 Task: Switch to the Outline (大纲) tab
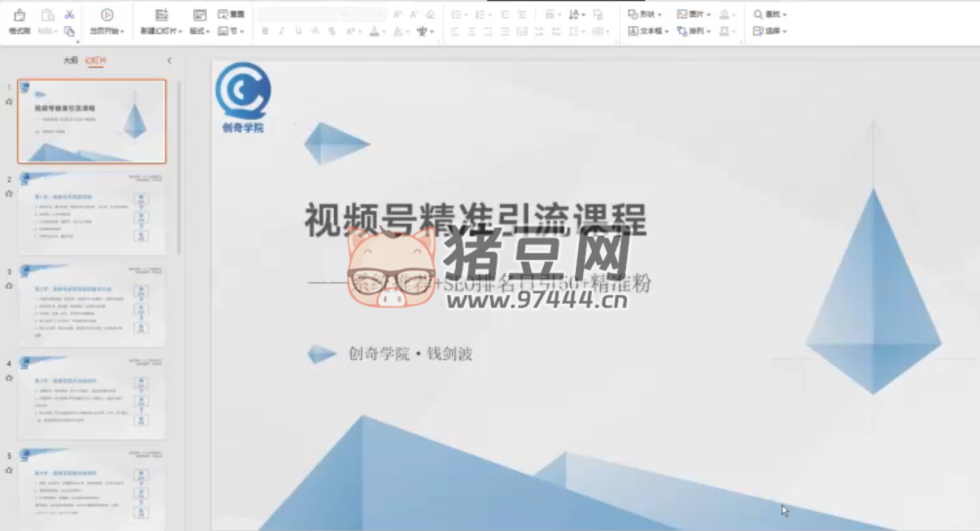tap(71, 61)
